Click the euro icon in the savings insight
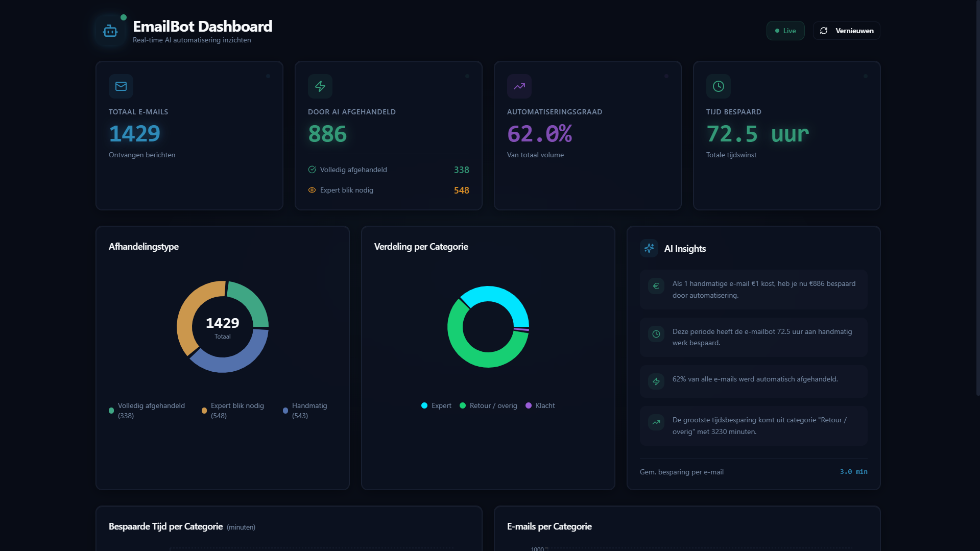Image resolution: width=980 pixels, height=551 pixels. pyautogui.click(x=655, y=286)
